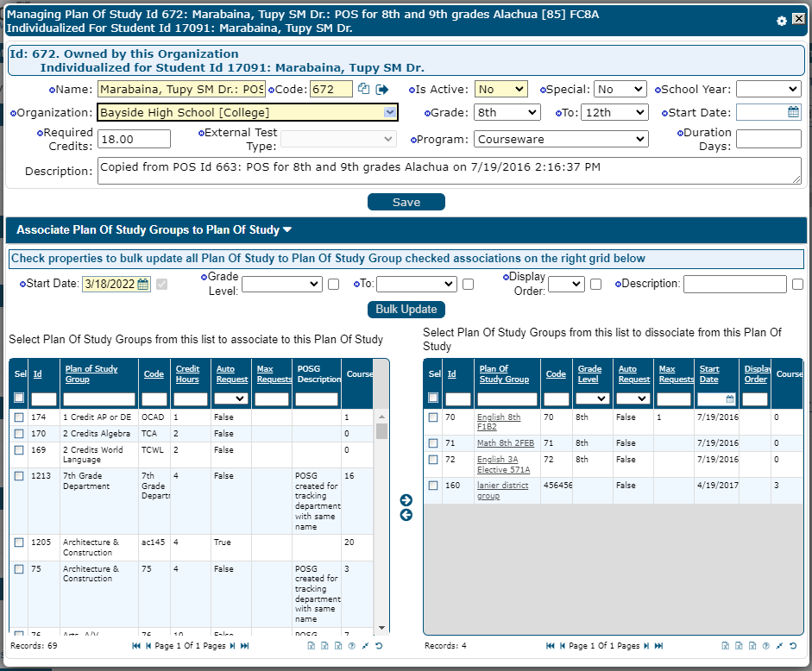
Task: Click the export arrow icon beside Code field
Action: [x=382, y=89]
